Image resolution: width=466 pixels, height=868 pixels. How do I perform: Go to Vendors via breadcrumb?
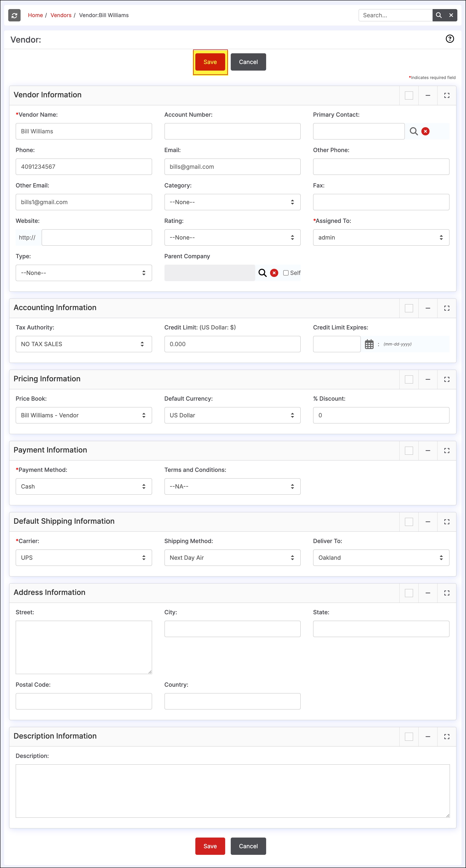tap(61, 15)
